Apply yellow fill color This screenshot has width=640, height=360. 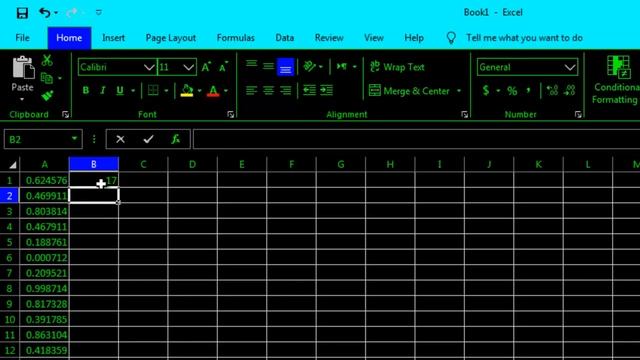click(x=187, y=90)
